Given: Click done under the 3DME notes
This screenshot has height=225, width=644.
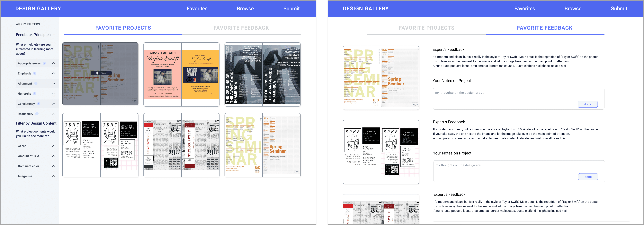Looking at the screenshot, I should click(x=588, y=177).
